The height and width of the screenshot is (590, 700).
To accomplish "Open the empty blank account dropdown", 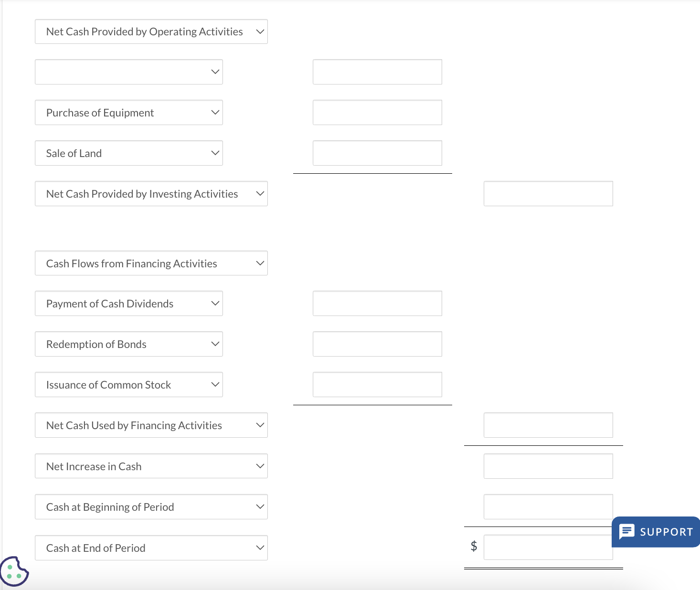I will coord(129,72).
